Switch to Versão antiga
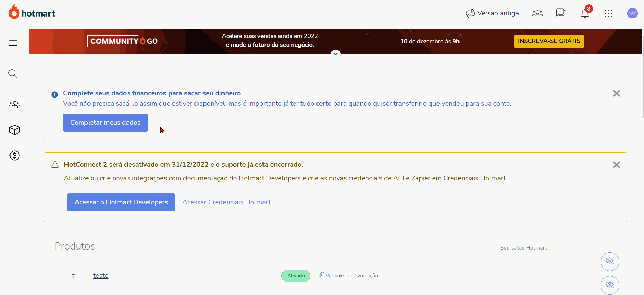644x295 pixels. click(492, 13)
